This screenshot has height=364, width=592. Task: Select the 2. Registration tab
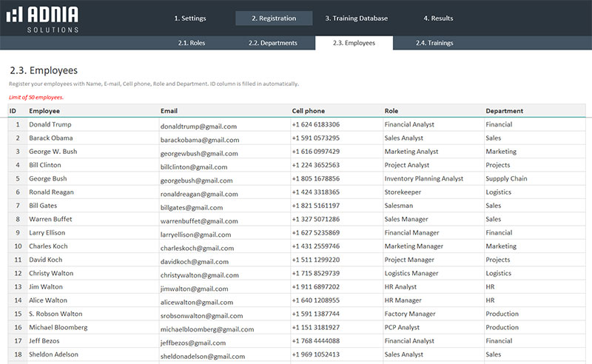click(x=273, y=18)
